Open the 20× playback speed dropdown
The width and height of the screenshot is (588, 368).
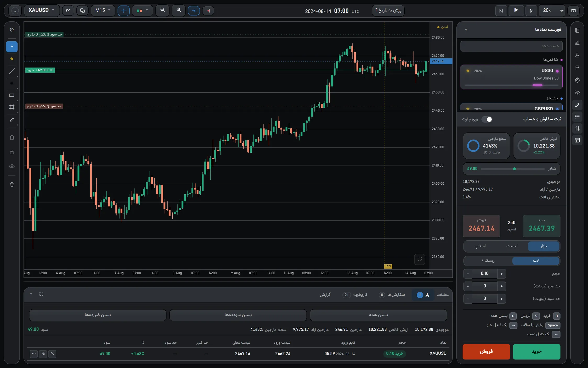(552, 10)
